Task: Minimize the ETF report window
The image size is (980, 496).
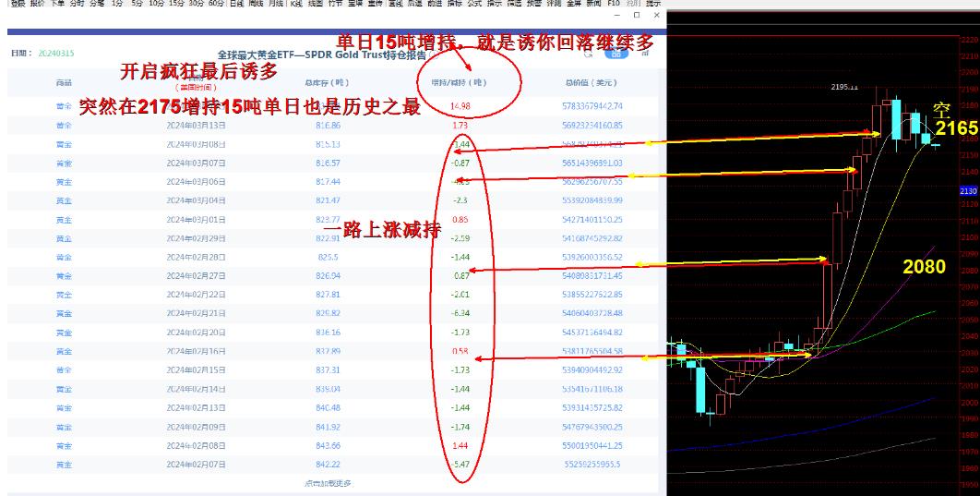Action: 617,15
